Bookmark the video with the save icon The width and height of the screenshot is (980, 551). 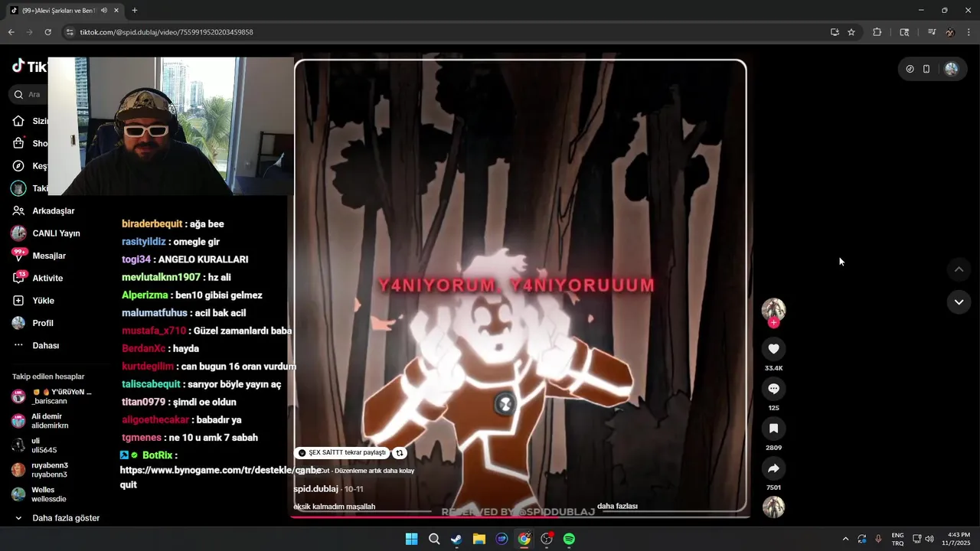[773, 429]
